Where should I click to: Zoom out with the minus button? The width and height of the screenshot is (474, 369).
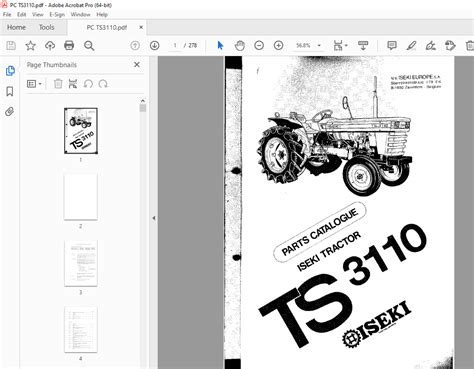pos(259,45)
